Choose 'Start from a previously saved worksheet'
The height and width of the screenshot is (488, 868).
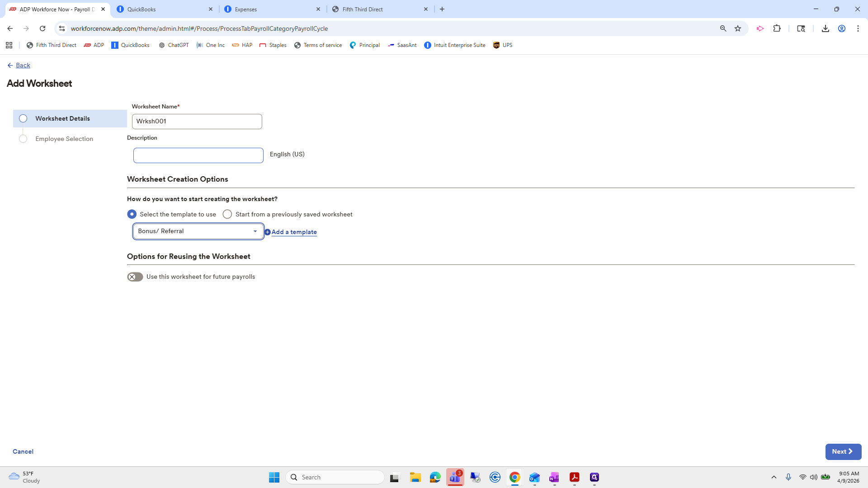227,214
